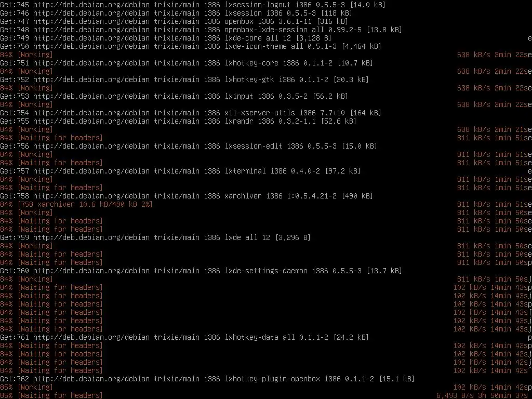Click the Get:762 lxhotkey-plugin-openbox line
Screen dimensions: 532x399
[207, 379]
